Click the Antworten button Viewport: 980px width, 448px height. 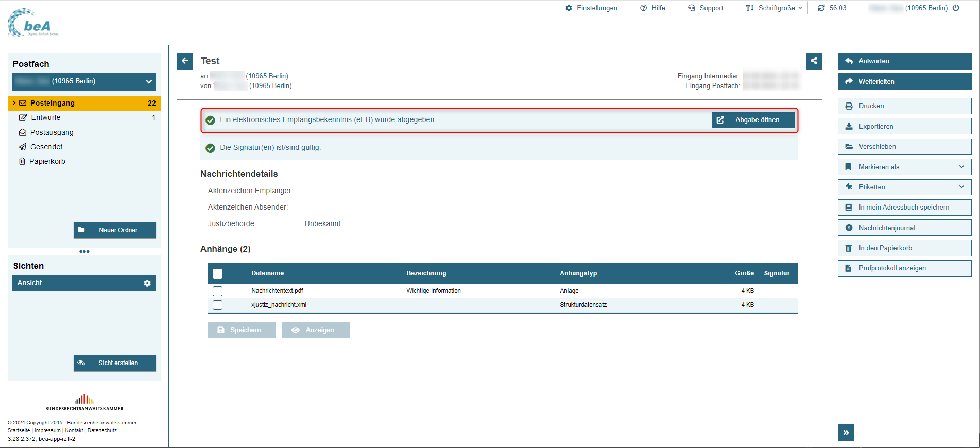[x=904, y=61]
